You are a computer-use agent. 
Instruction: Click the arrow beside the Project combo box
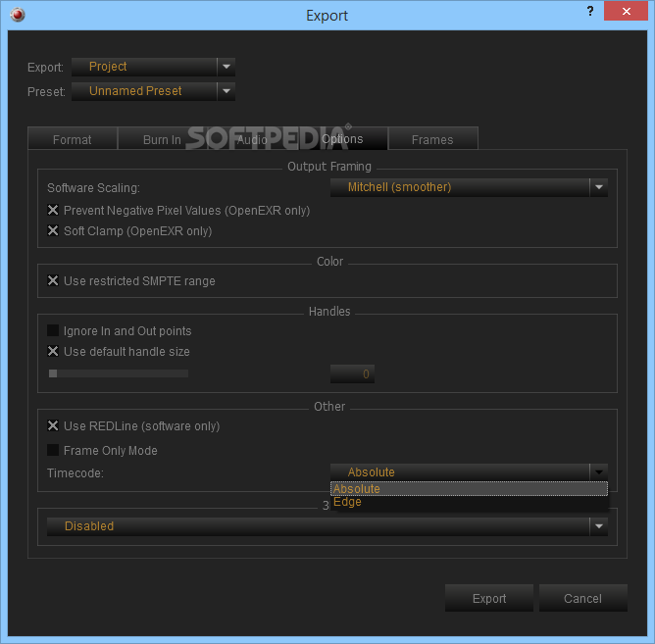point(227,67)
